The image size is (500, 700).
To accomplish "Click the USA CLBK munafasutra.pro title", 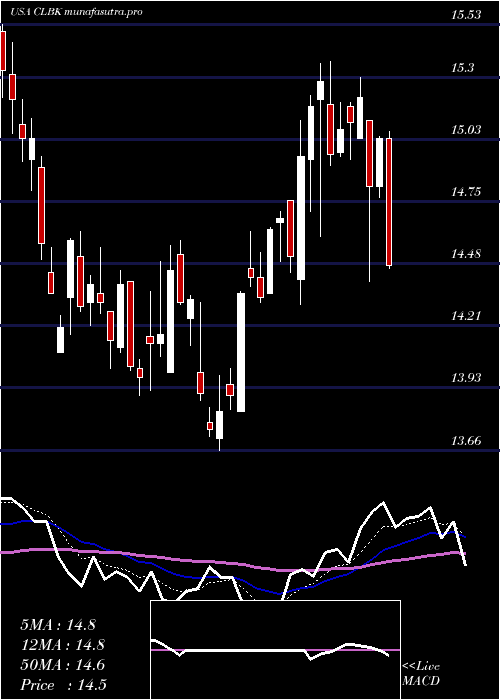I will click(77, 12).
